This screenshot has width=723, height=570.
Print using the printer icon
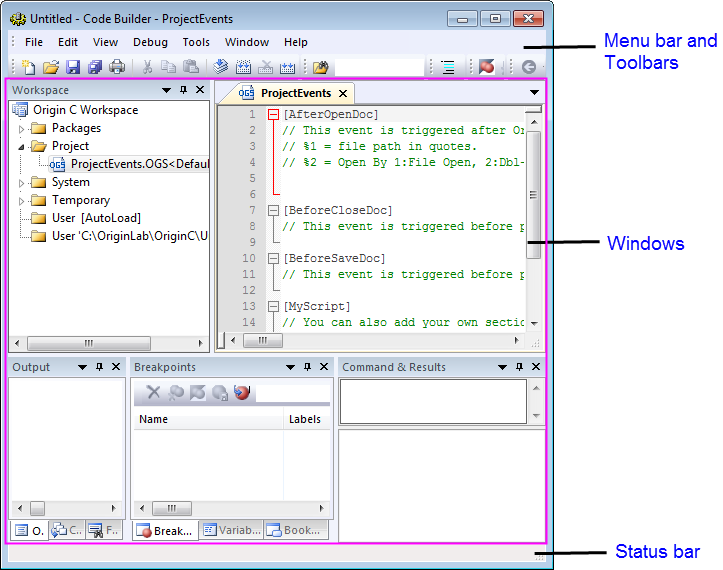tap(117, 67)
